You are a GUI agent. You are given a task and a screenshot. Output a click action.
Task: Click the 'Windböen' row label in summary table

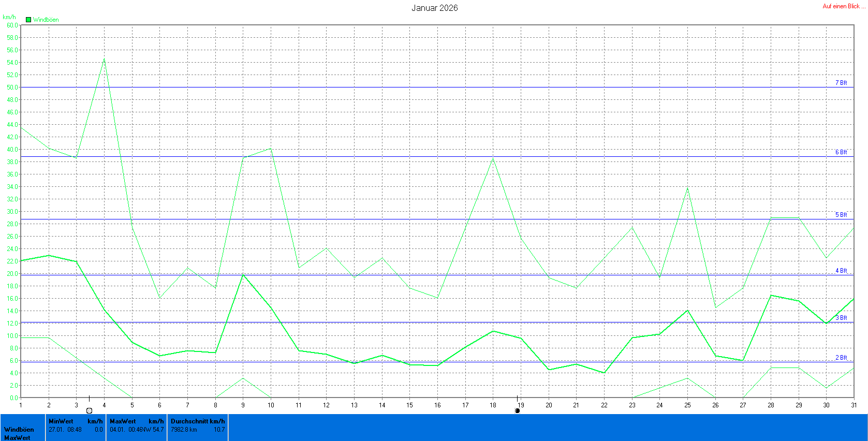19,430
